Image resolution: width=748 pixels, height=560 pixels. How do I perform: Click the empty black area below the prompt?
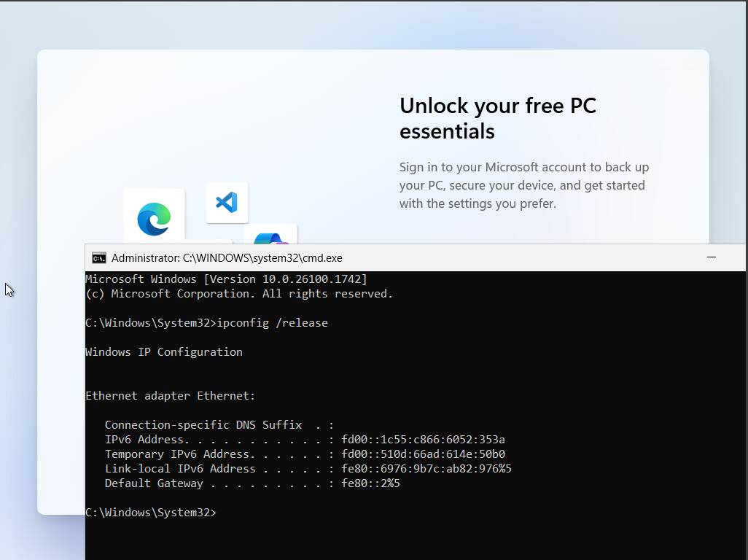(x=416, y=540)
